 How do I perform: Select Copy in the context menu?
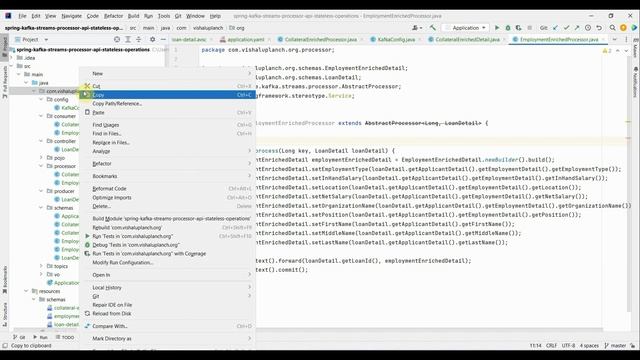167,95
